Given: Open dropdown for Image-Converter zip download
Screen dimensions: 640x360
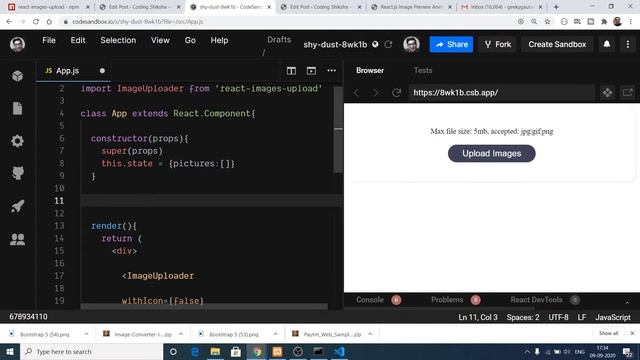Looking at the screenshot, I should (x=181, y=334).
